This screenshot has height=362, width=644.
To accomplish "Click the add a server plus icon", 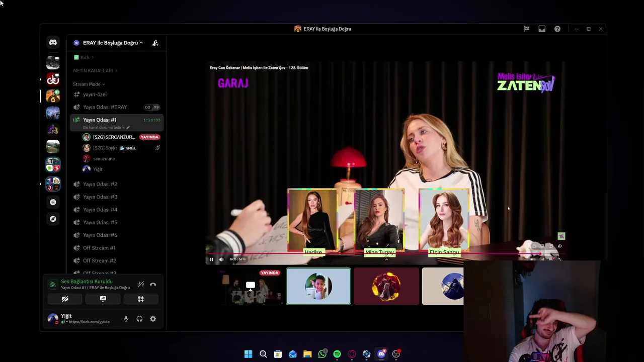I will click(x=53, y=202).
